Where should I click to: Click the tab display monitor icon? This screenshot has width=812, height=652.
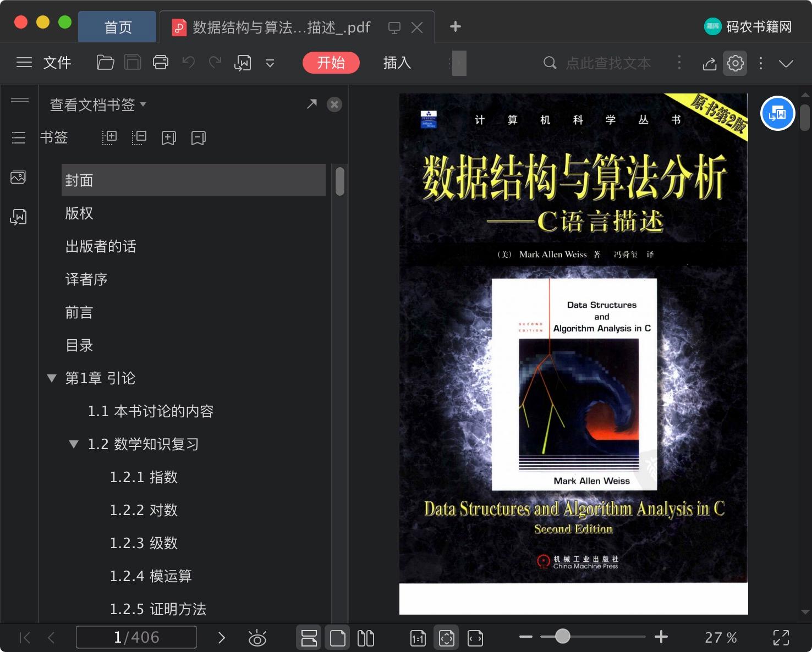click(394, 27)
